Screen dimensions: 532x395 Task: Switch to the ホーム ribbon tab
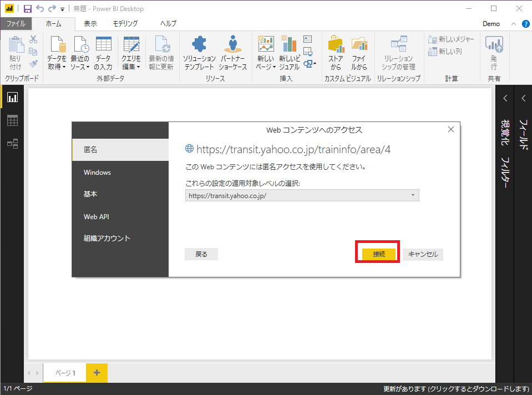(x=54, y=24)
